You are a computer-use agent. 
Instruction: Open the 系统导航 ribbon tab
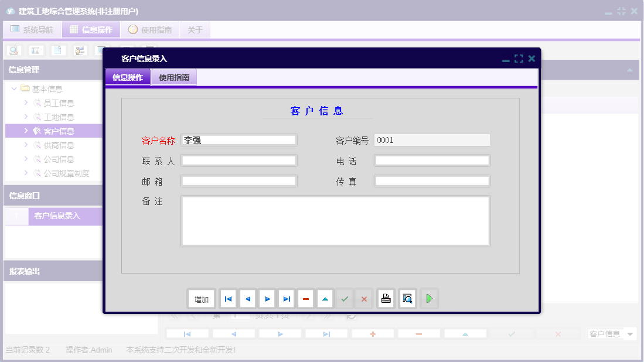point(32,29)
